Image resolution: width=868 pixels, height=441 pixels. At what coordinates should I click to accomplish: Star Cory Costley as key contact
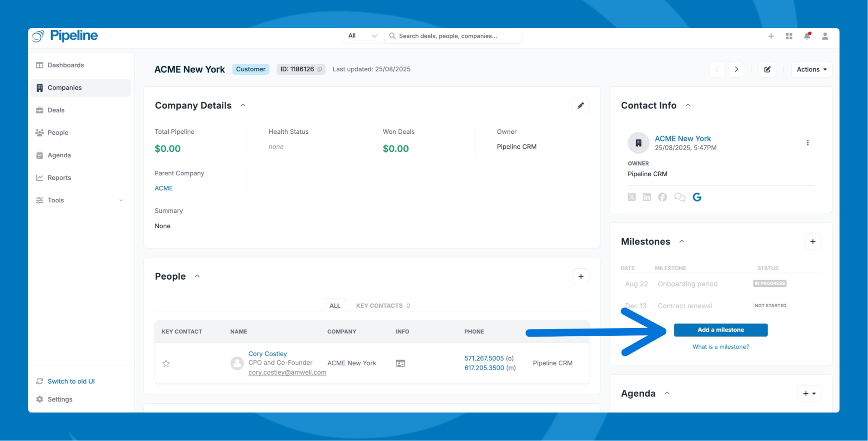coord(166,363)
